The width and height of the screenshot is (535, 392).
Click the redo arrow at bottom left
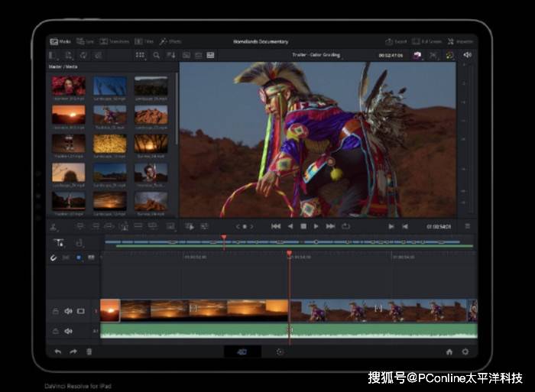73,352
